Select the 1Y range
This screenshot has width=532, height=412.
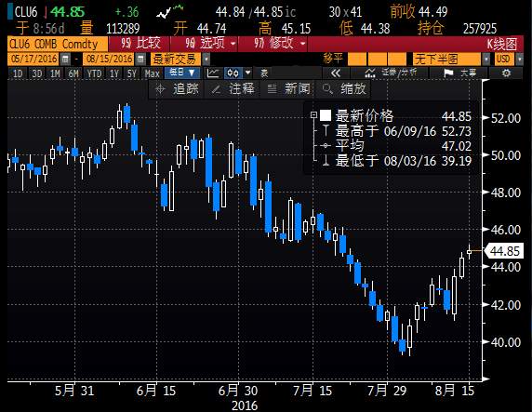(114, 73)
